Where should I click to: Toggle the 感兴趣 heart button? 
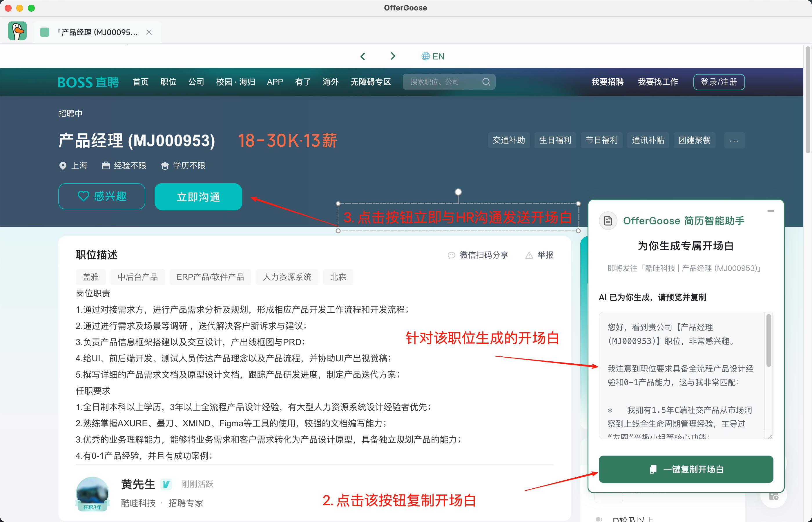[x=102, y=196]
